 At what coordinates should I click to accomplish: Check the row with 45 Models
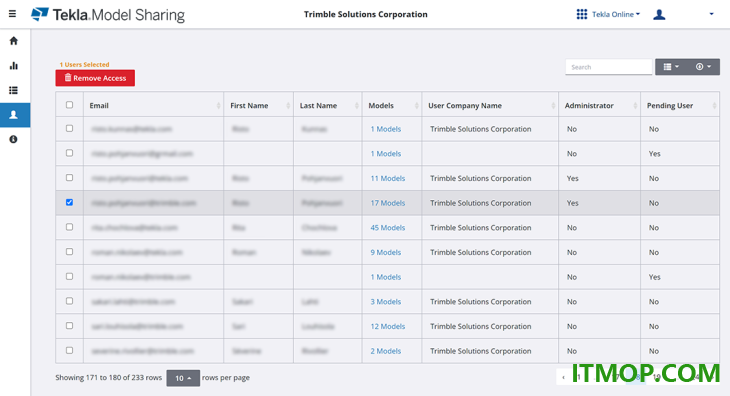coord(69,227)
